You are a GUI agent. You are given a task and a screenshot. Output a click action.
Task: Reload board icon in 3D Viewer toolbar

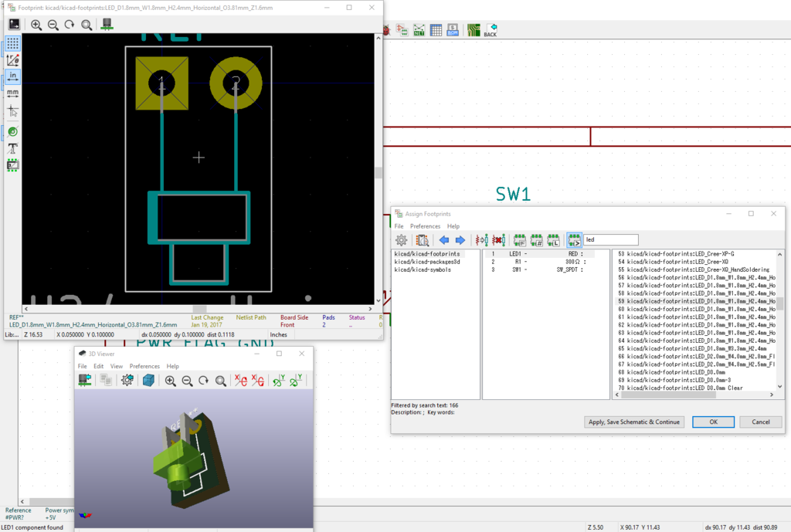[85, 380]
